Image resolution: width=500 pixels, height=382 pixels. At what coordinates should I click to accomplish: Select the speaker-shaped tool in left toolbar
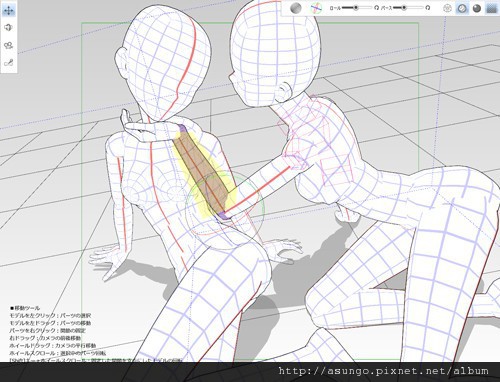point(9,27)
